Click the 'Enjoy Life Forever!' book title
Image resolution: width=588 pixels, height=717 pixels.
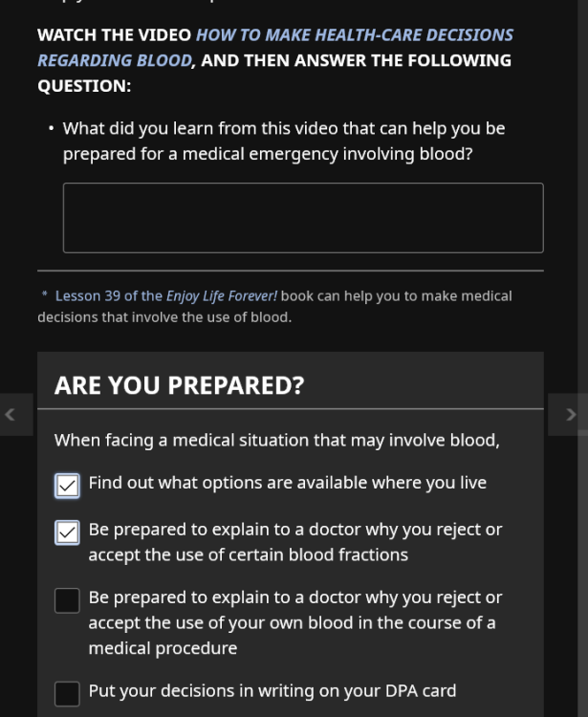[x=222, y=296]
